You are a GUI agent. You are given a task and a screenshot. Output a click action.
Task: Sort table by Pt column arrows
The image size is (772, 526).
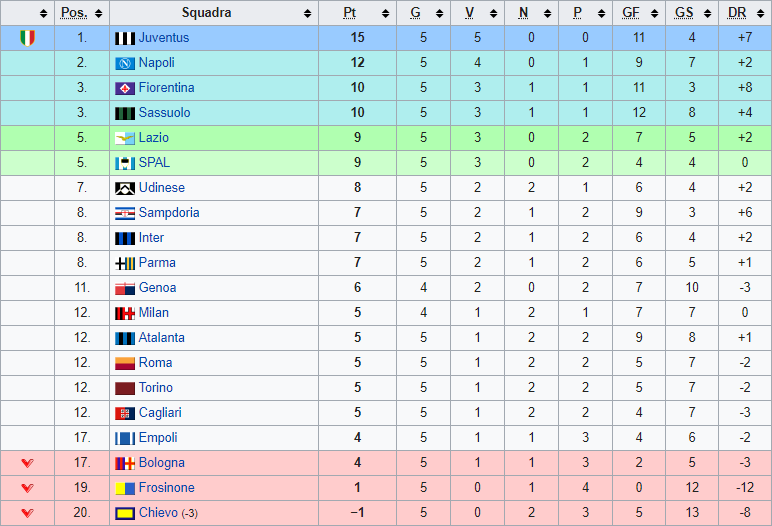tap(386, 14)
